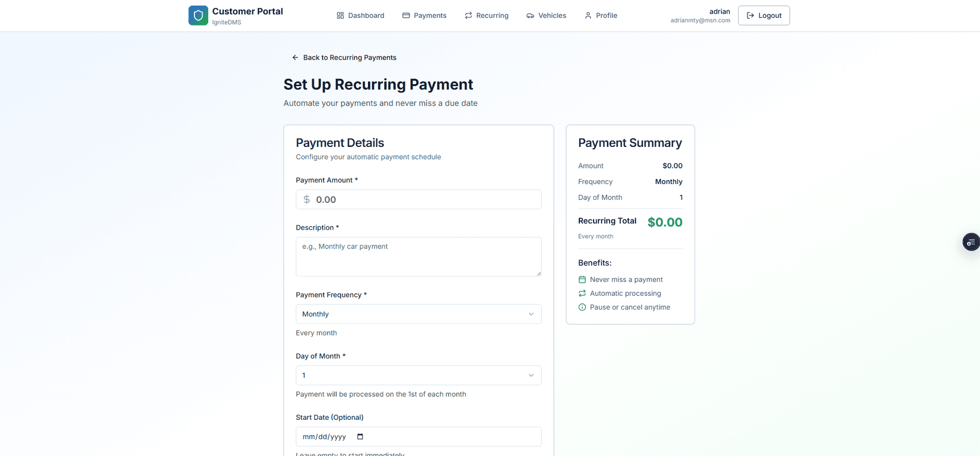Focus the Payment Amount input field

[419, 199]
